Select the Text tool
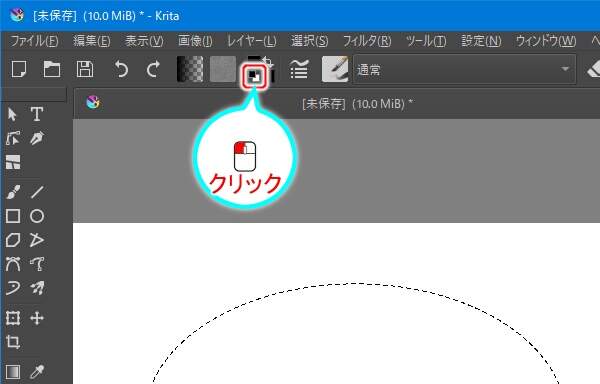This screenshot has width=600, height=384. 37,114
